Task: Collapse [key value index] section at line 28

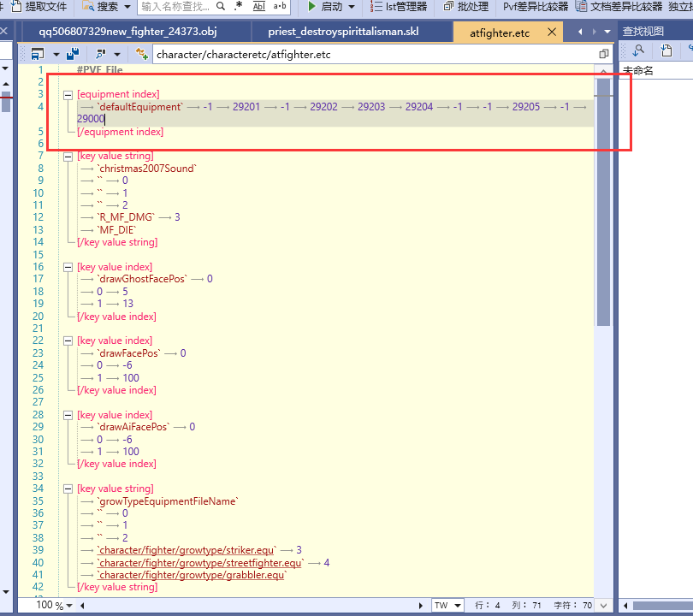Action: point(68,416)
